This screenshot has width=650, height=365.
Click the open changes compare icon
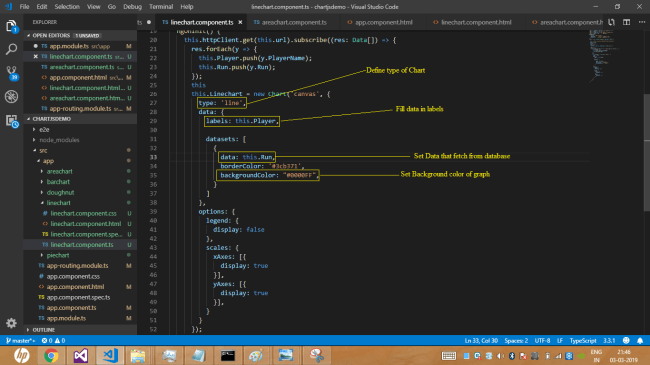pos(611,22)
